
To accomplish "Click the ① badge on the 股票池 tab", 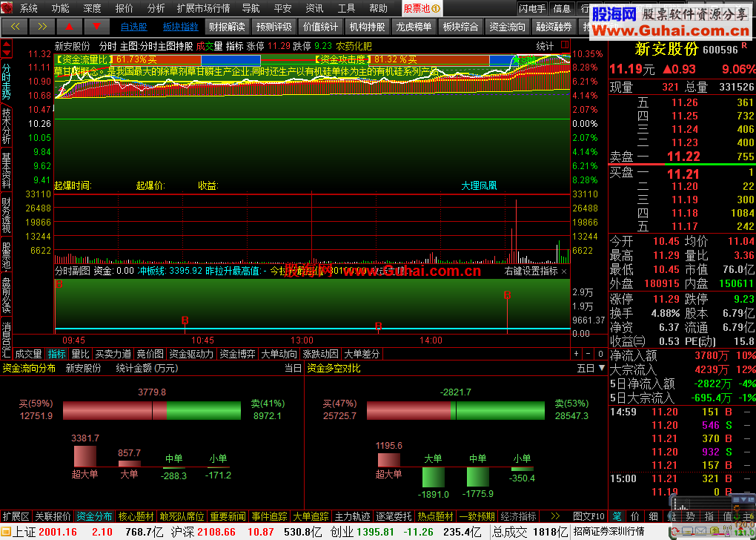I will (x=436, y=8).
